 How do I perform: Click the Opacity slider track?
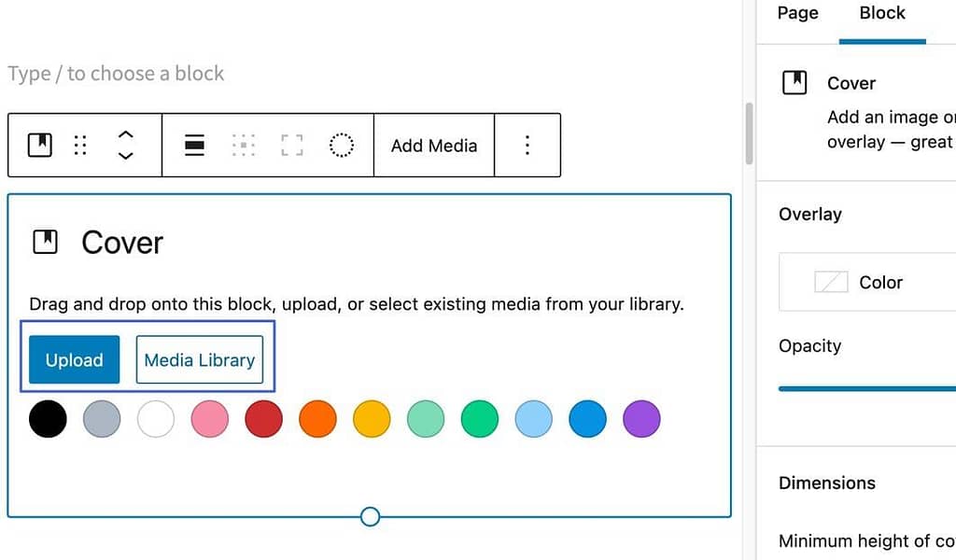(867, 388)
